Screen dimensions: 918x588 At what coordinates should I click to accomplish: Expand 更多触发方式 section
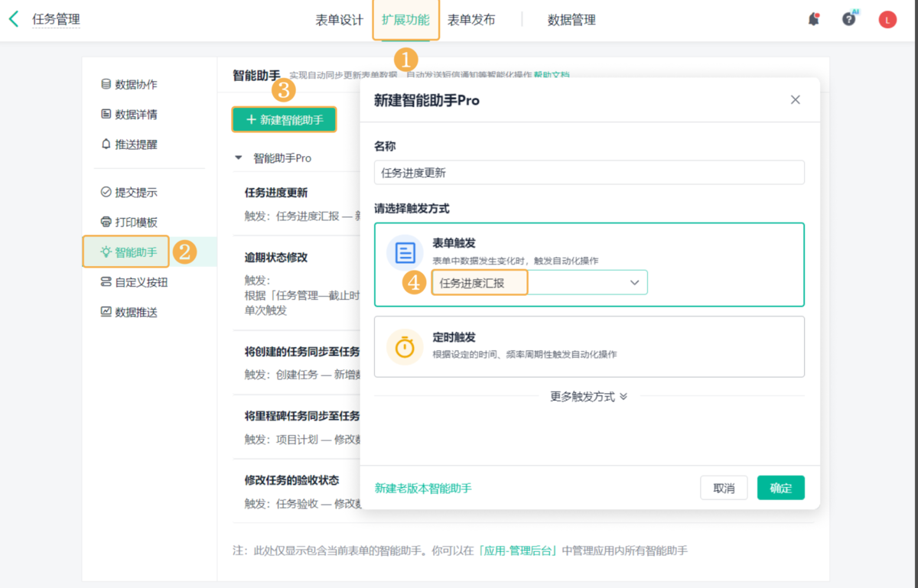pyautogui.click(x=588, y=397)
